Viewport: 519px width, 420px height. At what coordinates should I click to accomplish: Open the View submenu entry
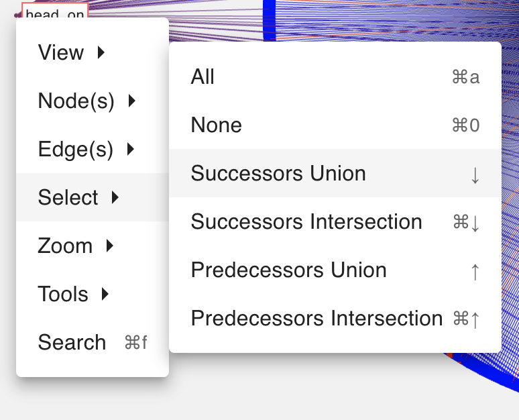click(61, 53)
